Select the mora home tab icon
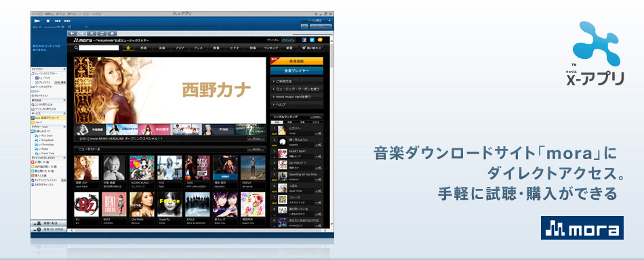 coord(129,48)
